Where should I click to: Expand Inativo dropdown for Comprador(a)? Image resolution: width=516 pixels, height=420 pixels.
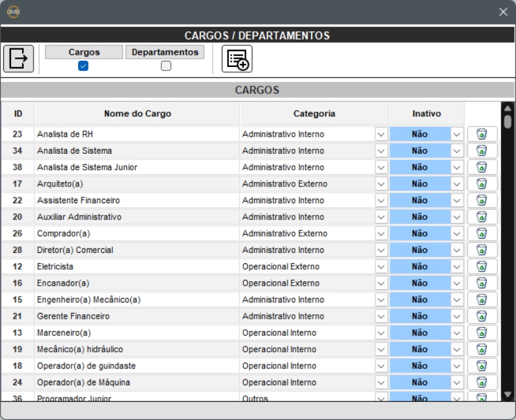(457, 234)
